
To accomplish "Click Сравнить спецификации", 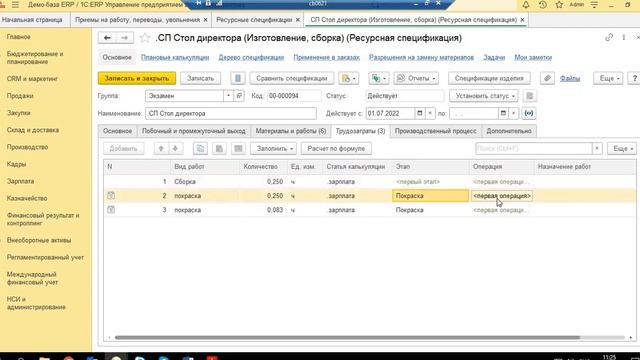I will 291,78.
